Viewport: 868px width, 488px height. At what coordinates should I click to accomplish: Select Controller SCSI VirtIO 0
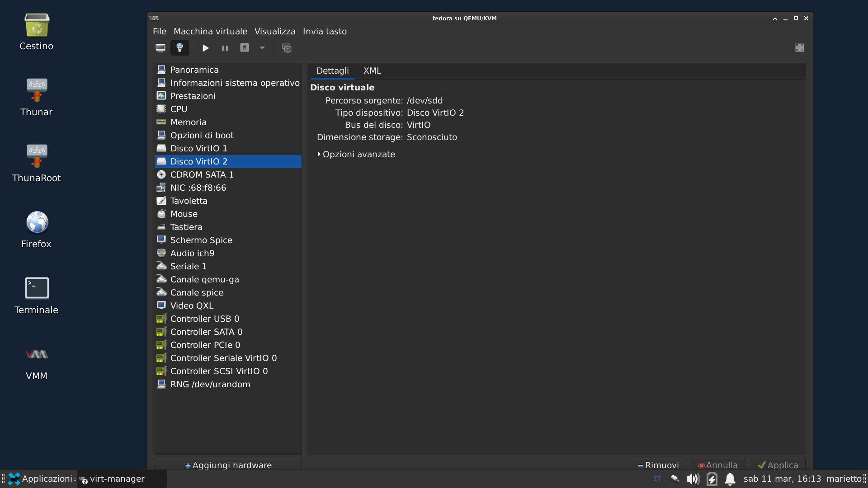coord(228,371)
